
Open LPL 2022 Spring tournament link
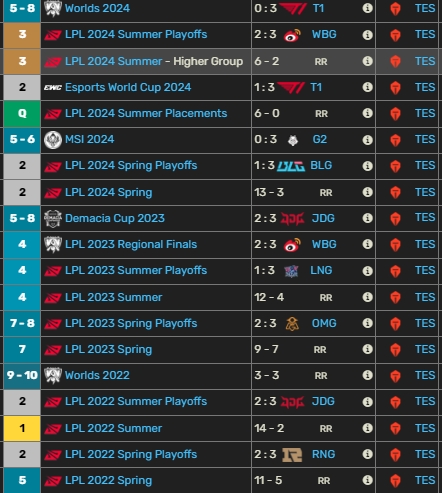(x=109, y=480)
